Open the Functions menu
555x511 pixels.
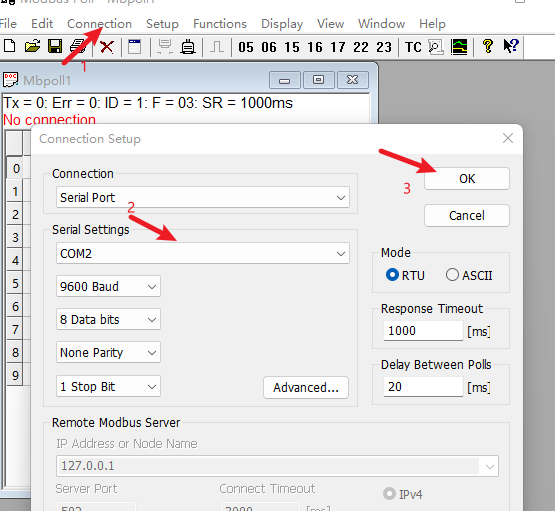tap(220, 24)
